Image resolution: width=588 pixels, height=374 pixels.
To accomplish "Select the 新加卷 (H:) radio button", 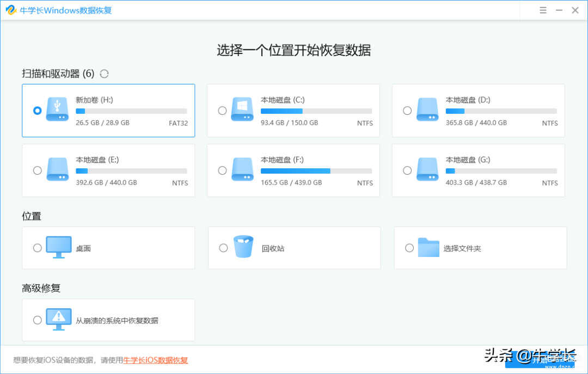I will (37, 111).
